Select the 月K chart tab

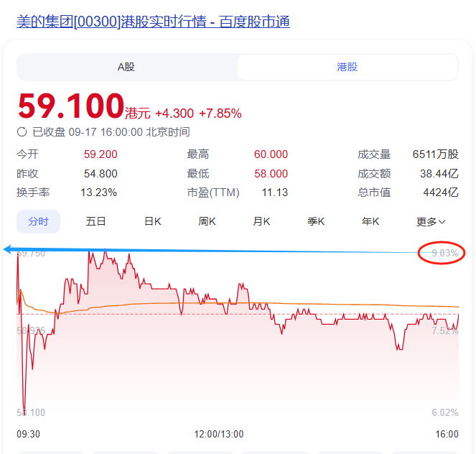click(x=261, y=221)
